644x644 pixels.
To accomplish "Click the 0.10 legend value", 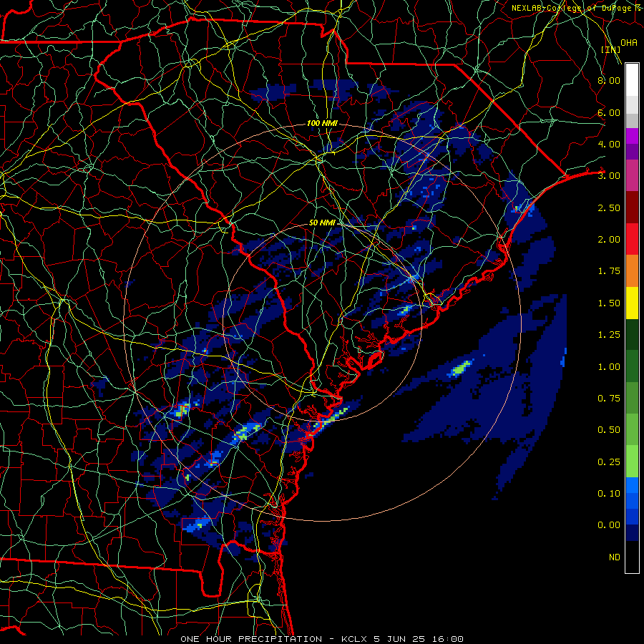I will 609,494.
